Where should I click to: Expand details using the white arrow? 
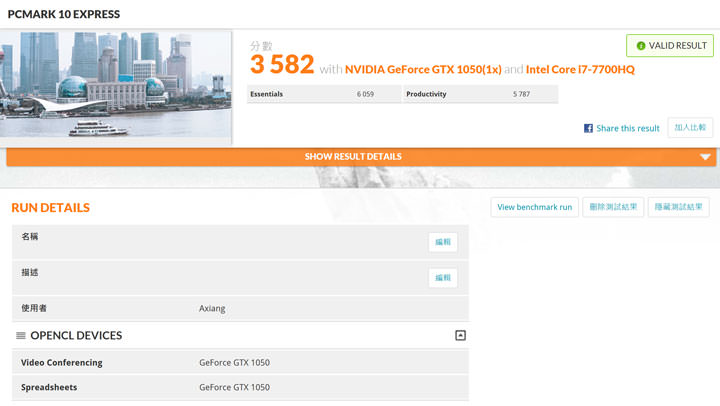click(705, 157)
